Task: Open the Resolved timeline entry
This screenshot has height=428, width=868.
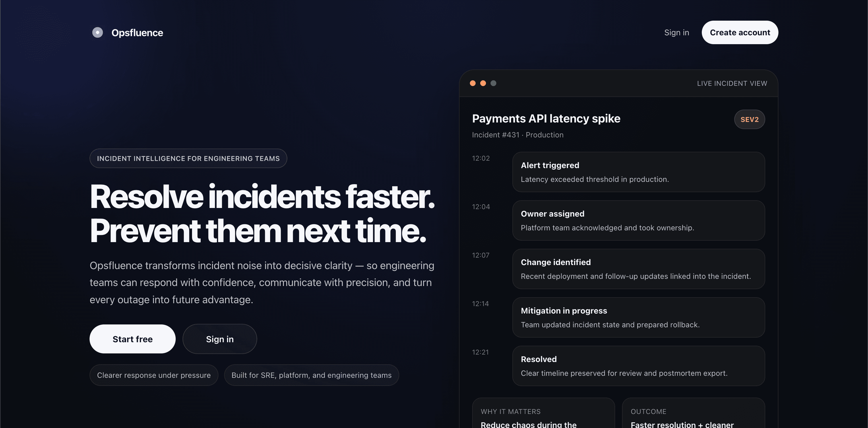Action: [x=639, y=366]
